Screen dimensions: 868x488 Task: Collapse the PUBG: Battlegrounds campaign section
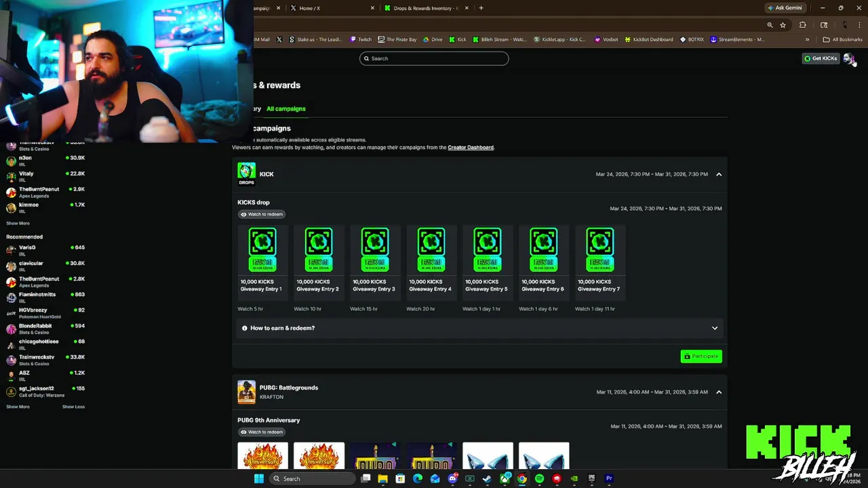[x=719, y=392]
